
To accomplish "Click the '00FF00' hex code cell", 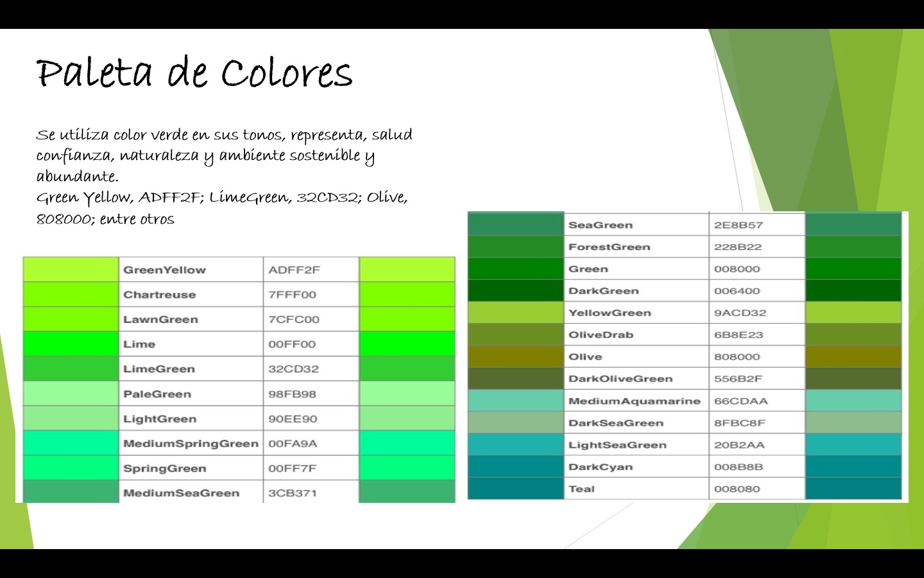I will click(x=311, y=344).
